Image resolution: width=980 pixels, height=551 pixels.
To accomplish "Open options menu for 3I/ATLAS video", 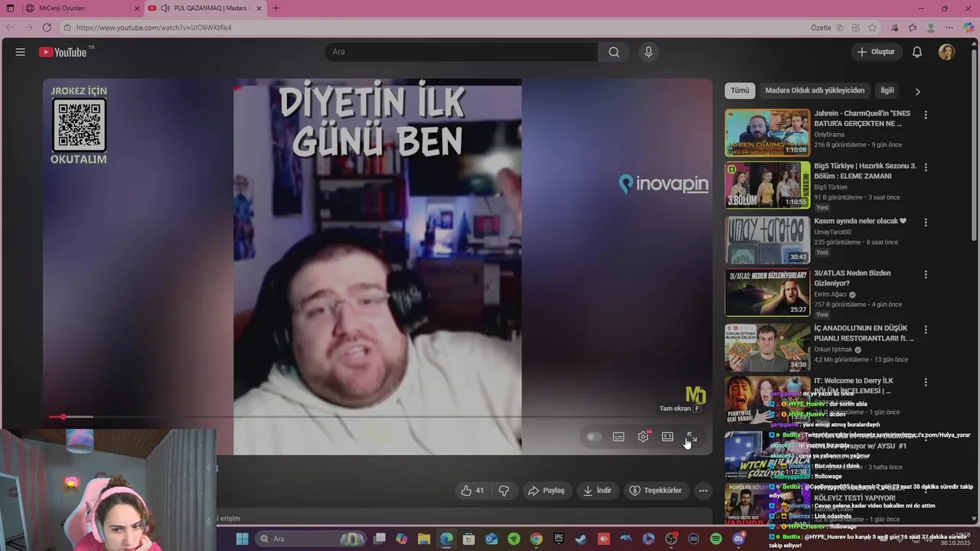I will 926,275.
